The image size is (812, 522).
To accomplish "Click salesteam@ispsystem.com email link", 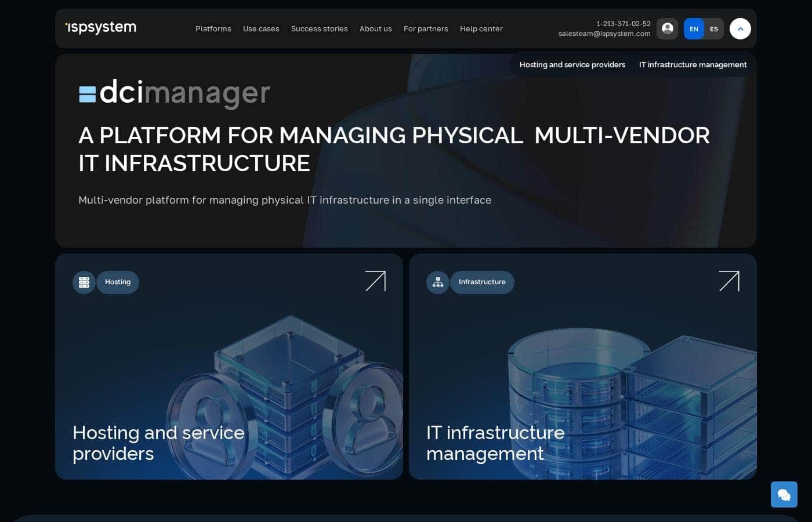I will click(604, 34).
